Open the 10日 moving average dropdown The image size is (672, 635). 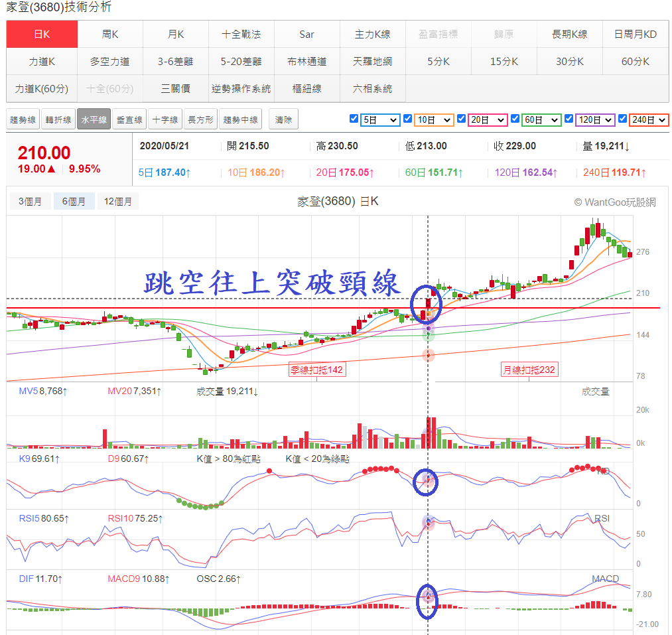(x=433, y=119)
